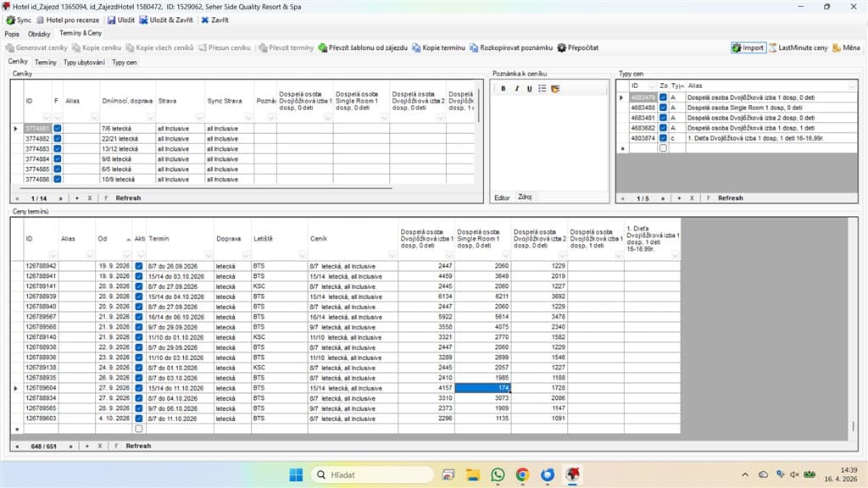This screenshot has height=488, width=868.
Task: Toggle Zo checkbox for price type 4683480
Action: pyautogui.click(x=663, y=108)
